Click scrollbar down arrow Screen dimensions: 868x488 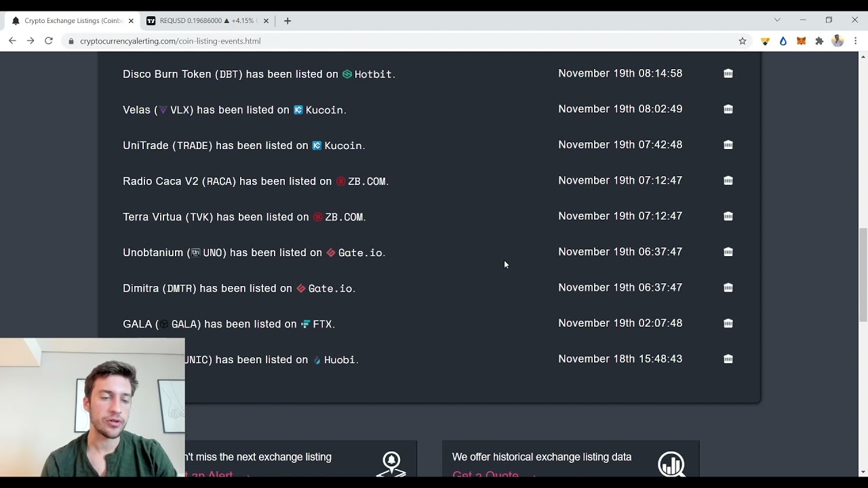pos(863,472)
